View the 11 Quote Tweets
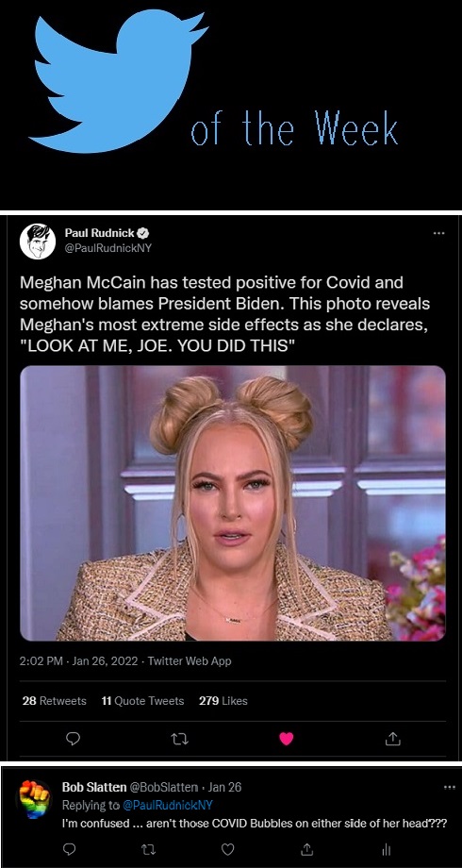The image size is (462, 868). tap(142, 701)
